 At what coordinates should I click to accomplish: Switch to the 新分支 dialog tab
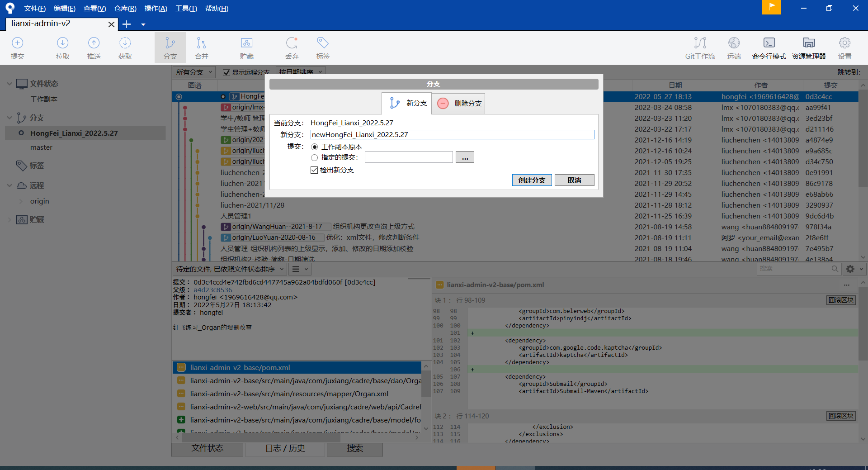coord(407,103)
